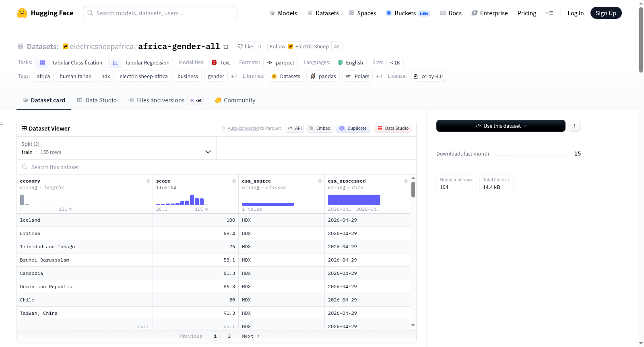Click the Tabular Classification task tag

71,62
